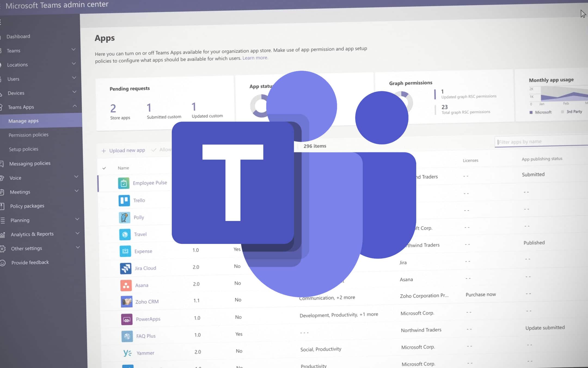Click the Zoho CRM app icon
Screen dimensions: 588x368
tap(126, 301)
